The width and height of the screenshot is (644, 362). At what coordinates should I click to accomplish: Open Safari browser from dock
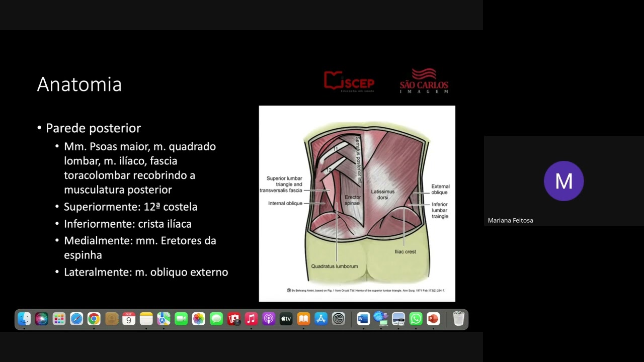pyautogui.click(x=76, y=319)
